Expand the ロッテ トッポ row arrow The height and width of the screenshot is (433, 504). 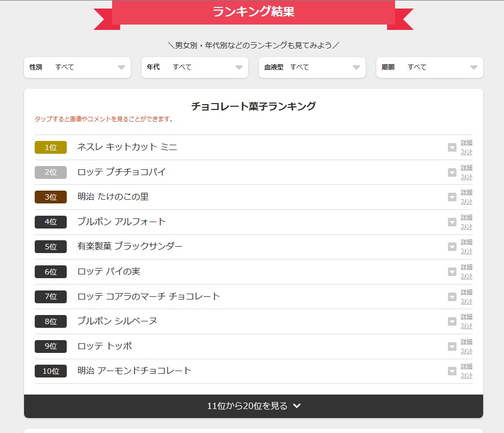[452, 347]
